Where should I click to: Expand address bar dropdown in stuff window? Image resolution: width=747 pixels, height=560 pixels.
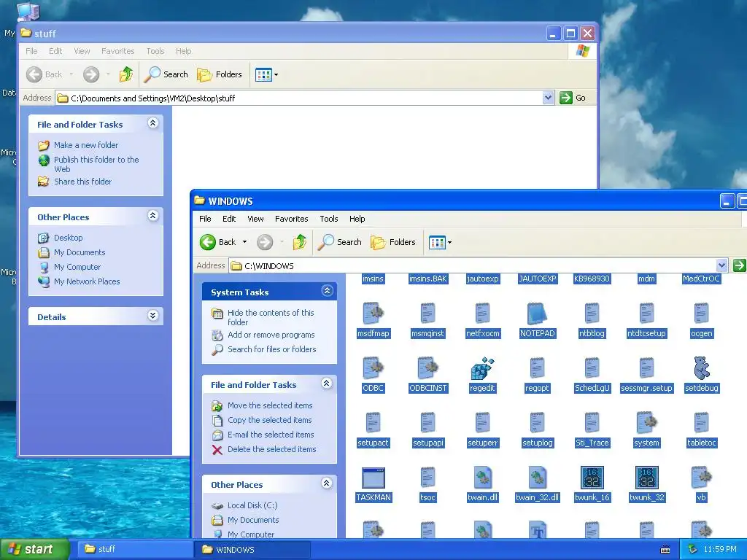tap(549, 98)
